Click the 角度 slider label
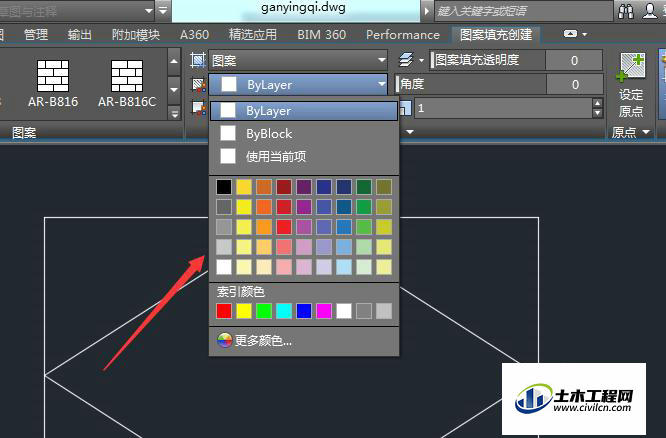This screenshot has width=666, height=438. pos(412,84)
